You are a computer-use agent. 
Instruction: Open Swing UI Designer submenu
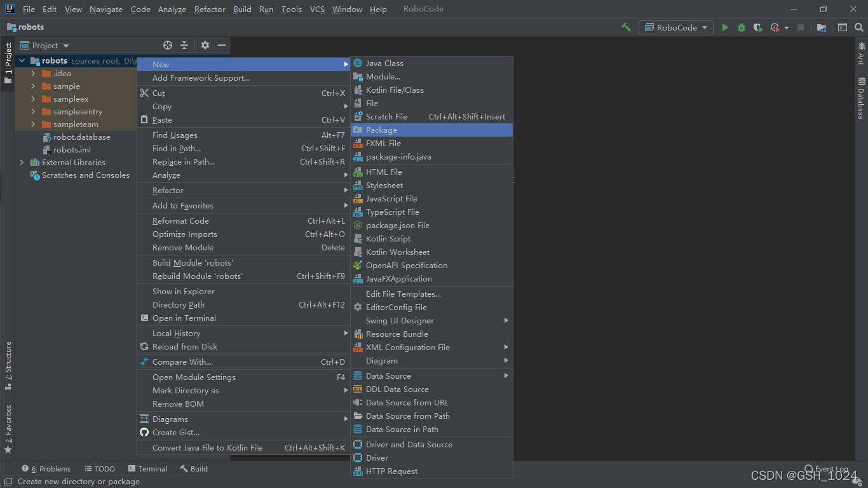click(432, 320)
